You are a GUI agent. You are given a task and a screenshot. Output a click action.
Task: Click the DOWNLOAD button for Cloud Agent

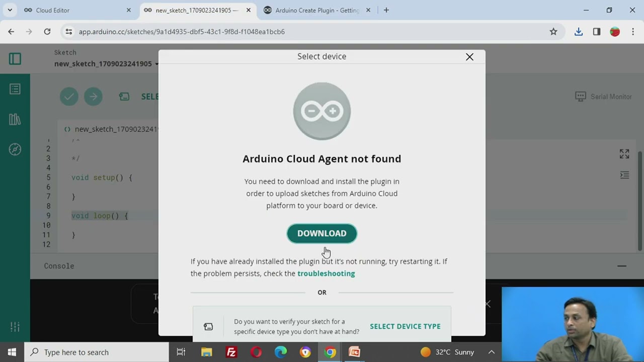(x=322, y=233)
